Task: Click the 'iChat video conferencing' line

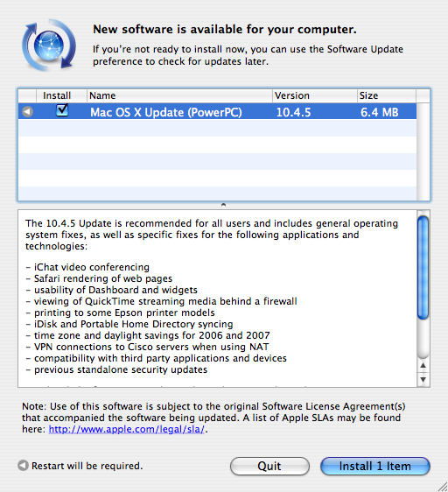Action: pyautogui.click(x=87, y=267)
